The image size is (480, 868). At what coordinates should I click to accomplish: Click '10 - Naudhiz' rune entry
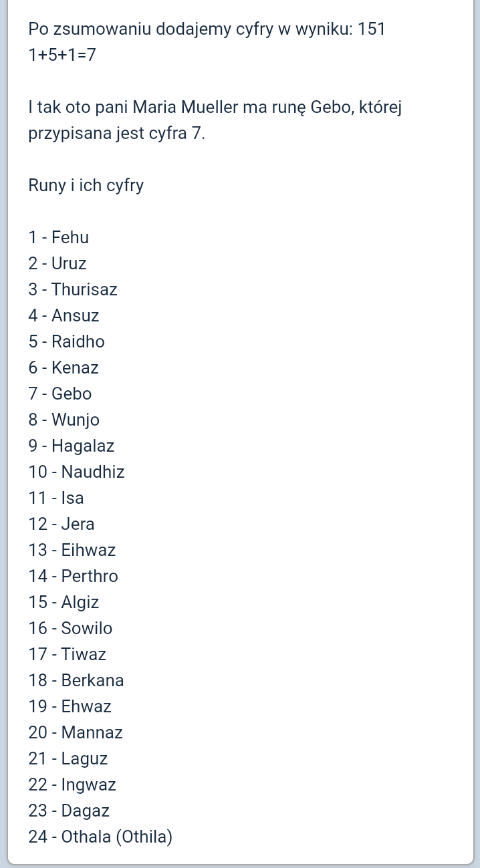(77, 472)
